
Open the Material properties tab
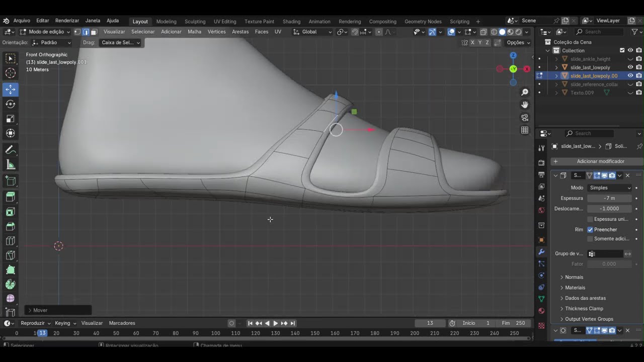541,311
